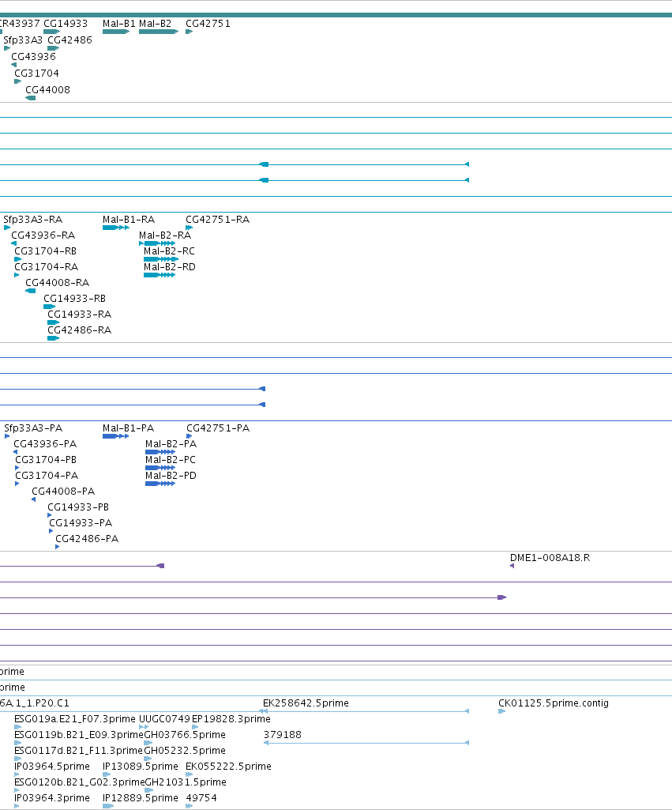672x810 pixels.
Task: Click transcript CG14933-RA
Action: pyautogui.click(x=80, y=315)
